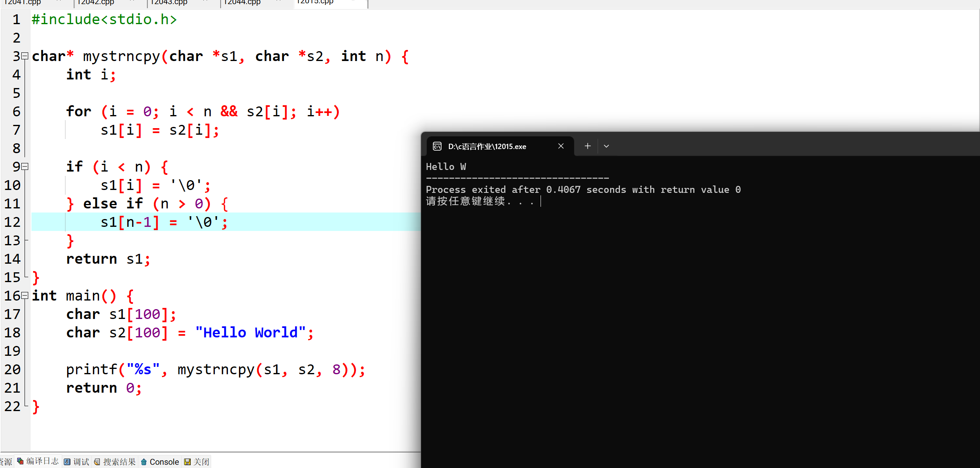Place cursor on highlighted line s1[n-1] assignment
The image size is (980, 468).
[164, 222]
